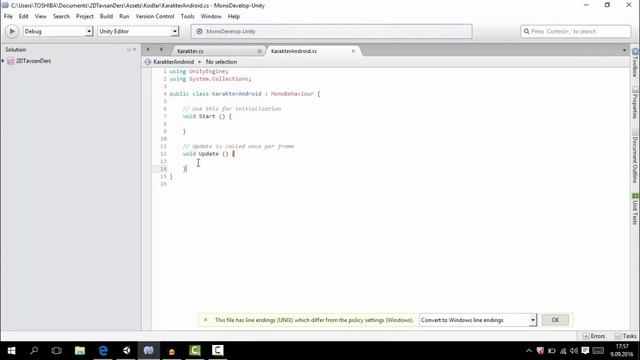The height and width of the screenshot is (360, 640).
Task: Click code line 'void Start () {'
Action: pos(207,116)
